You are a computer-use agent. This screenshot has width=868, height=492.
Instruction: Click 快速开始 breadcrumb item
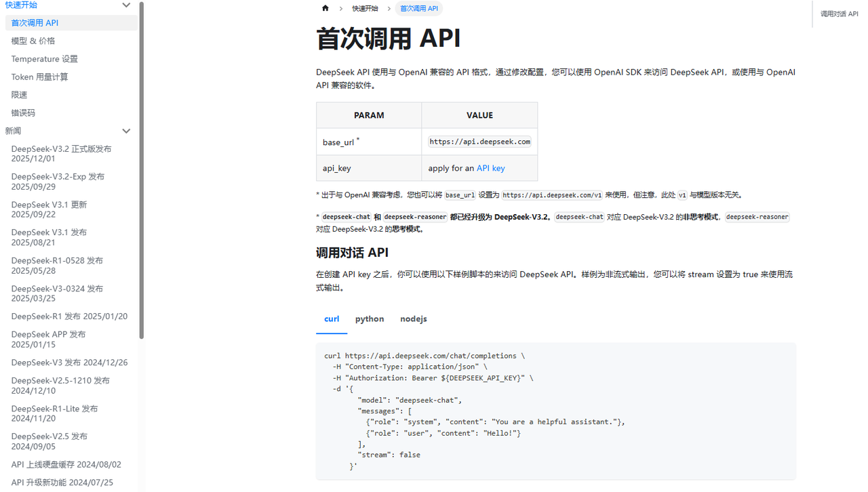click(365, 9)
